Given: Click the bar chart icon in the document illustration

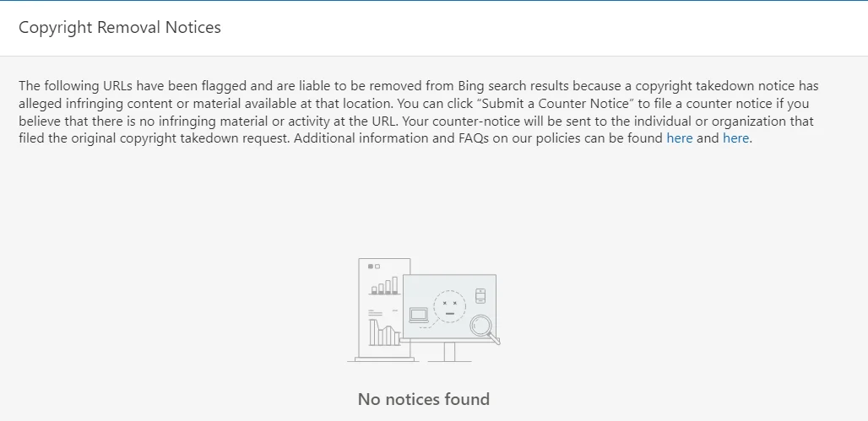Looking at the screenshot, I should pos(385,285).
